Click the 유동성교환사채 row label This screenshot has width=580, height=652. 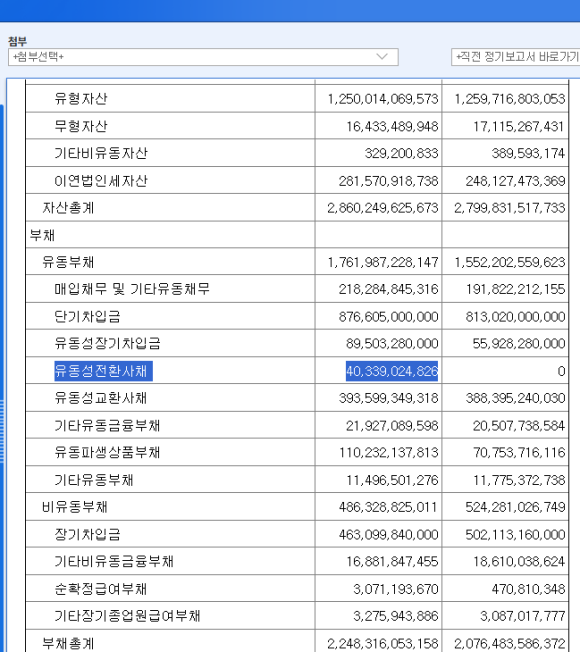pos(101,398)
